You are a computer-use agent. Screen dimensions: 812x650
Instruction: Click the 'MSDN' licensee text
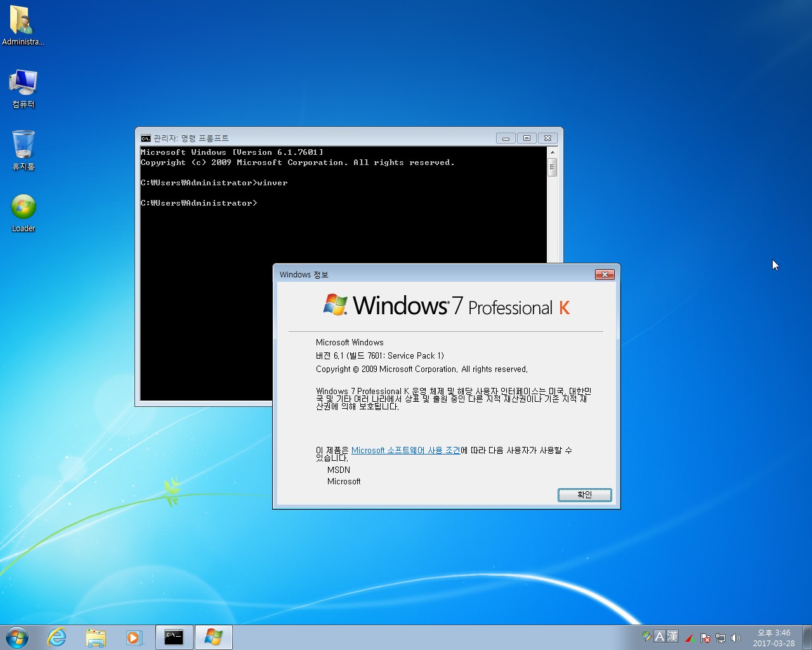coord(339,470)
